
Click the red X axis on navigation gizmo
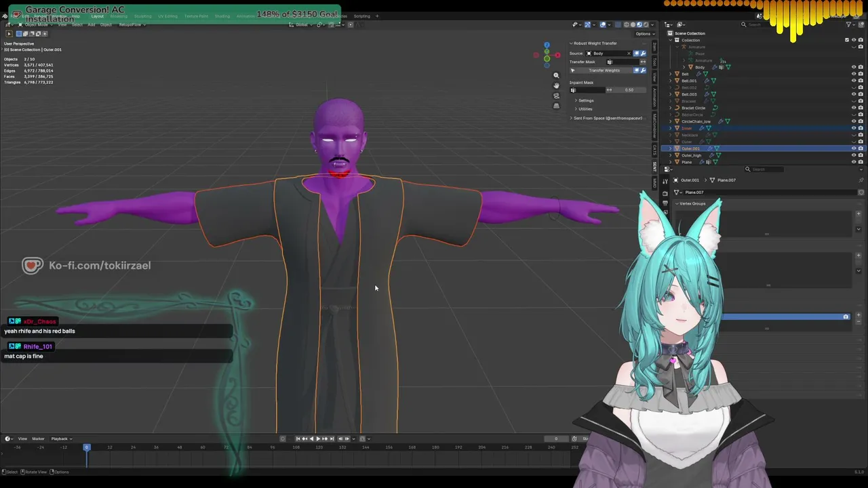click(557, 55)
